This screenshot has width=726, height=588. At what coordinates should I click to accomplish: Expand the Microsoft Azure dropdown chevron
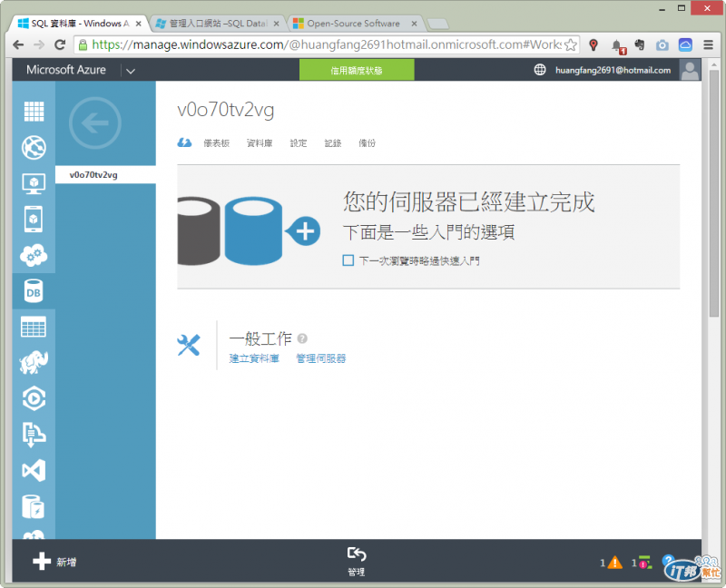tap(131, 71)
